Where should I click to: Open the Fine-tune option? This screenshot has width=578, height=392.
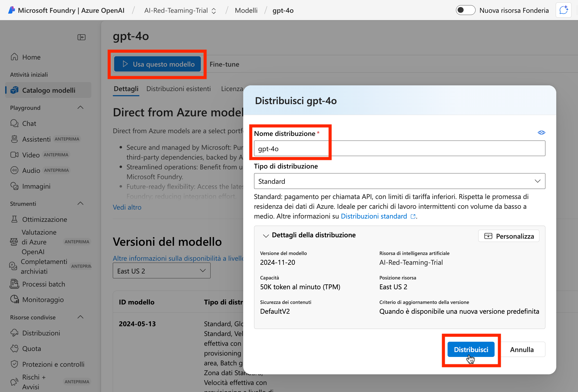(224, 64)
